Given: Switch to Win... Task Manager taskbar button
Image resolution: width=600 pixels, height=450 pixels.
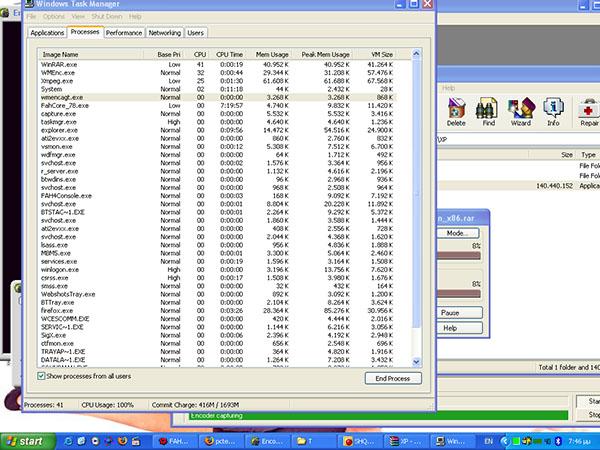Looking at the screenshot, I should (x=453, y=441).
